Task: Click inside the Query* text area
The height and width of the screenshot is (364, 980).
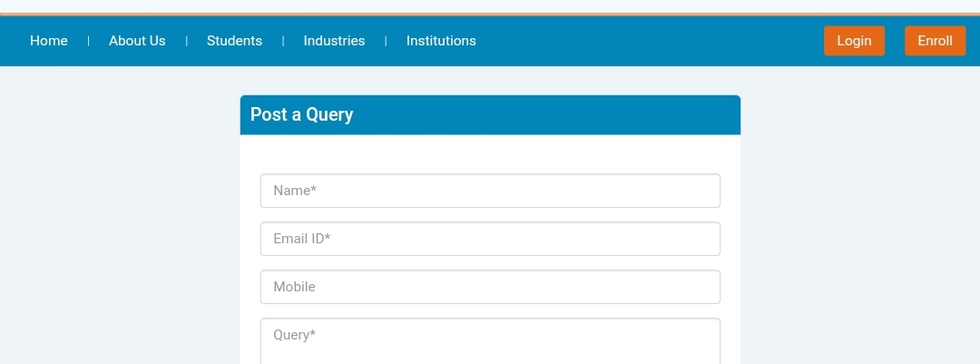Action: [x=490, y=339]
